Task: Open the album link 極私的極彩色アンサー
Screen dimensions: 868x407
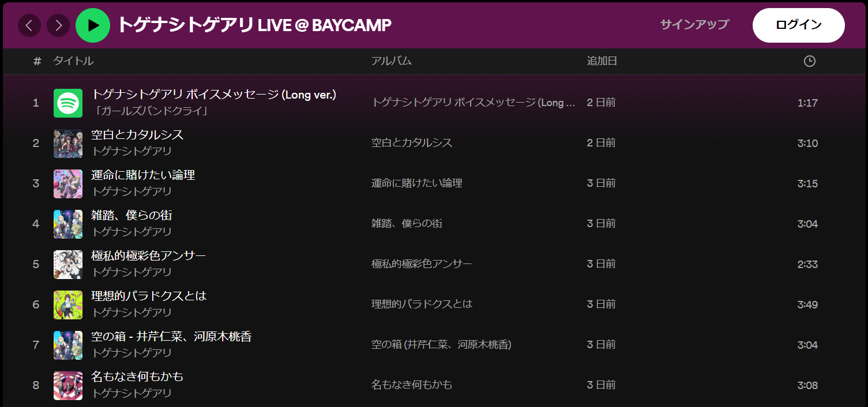Action: [x=422, y=264]
